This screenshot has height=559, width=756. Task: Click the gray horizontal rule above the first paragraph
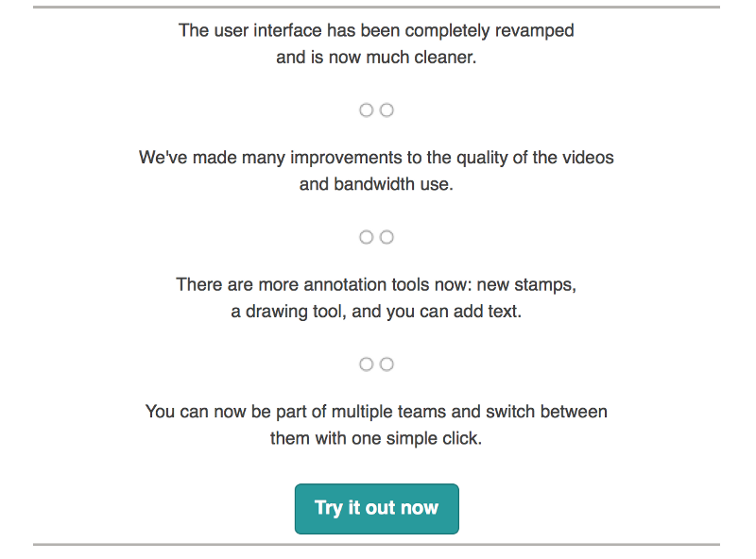coord(376,8)
